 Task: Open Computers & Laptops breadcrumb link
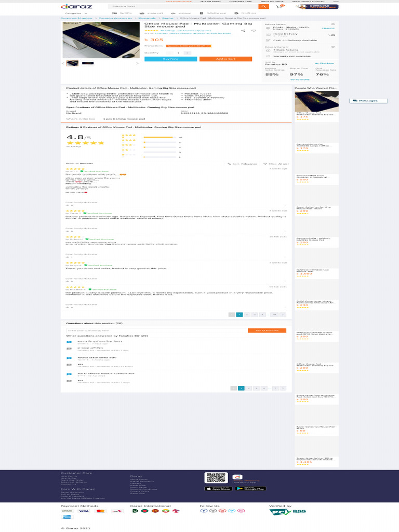76,18
